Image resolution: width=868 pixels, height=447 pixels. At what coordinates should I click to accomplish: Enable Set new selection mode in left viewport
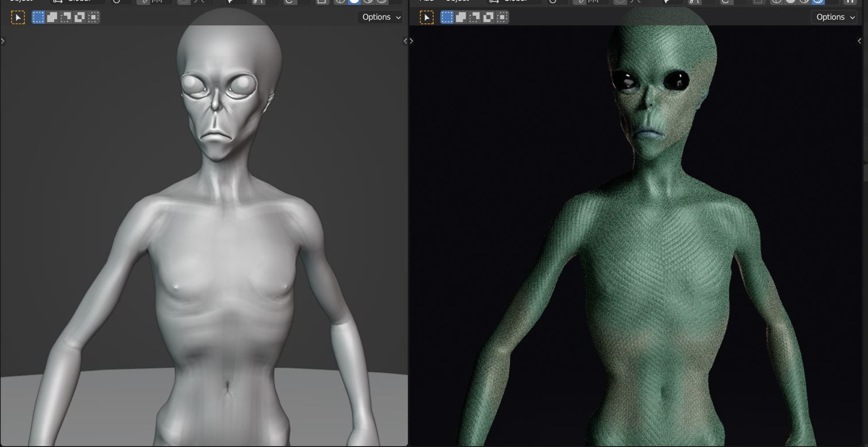coord(38,17)
